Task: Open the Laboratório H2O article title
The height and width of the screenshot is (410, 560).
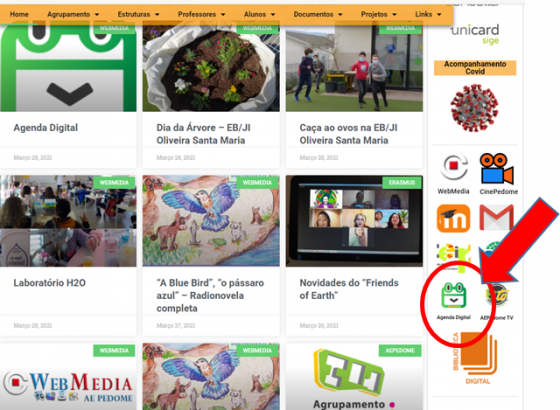Action: click(x=50, y=283)
